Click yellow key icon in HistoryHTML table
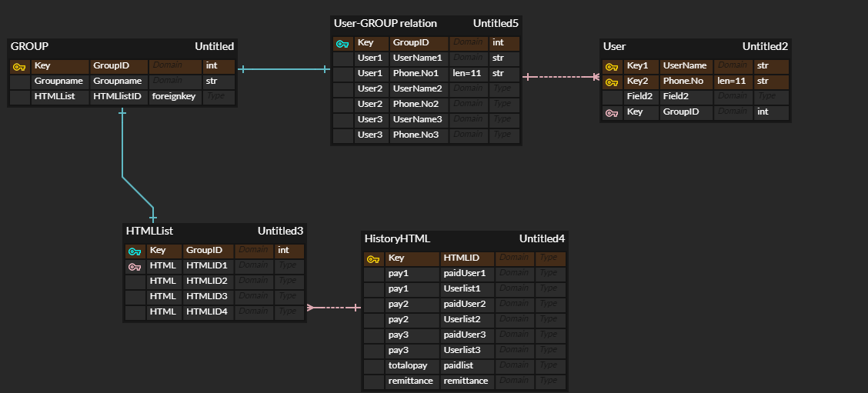The image size is (868, 393). pyautogui.click(x=374, y=259)
